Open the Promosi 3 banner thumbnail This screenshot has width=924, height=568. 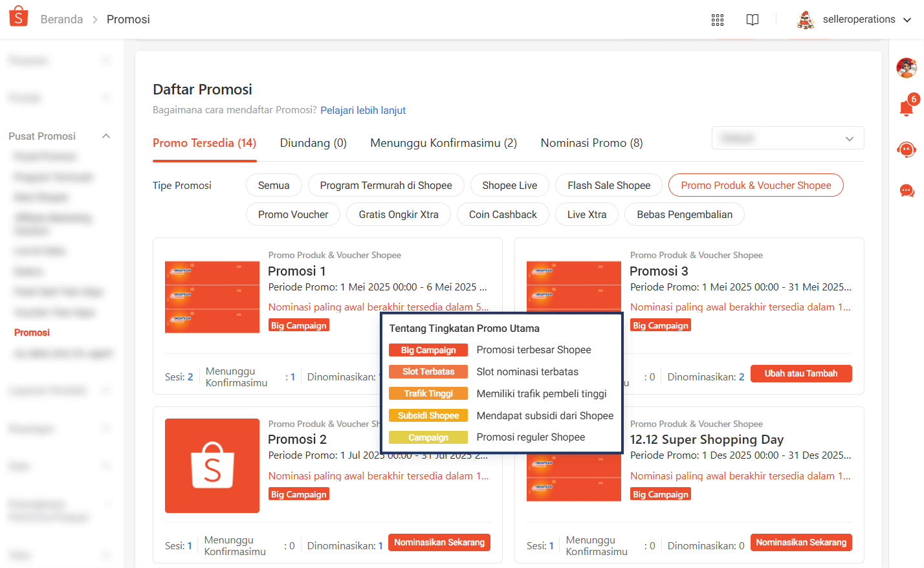pos(574,289)
